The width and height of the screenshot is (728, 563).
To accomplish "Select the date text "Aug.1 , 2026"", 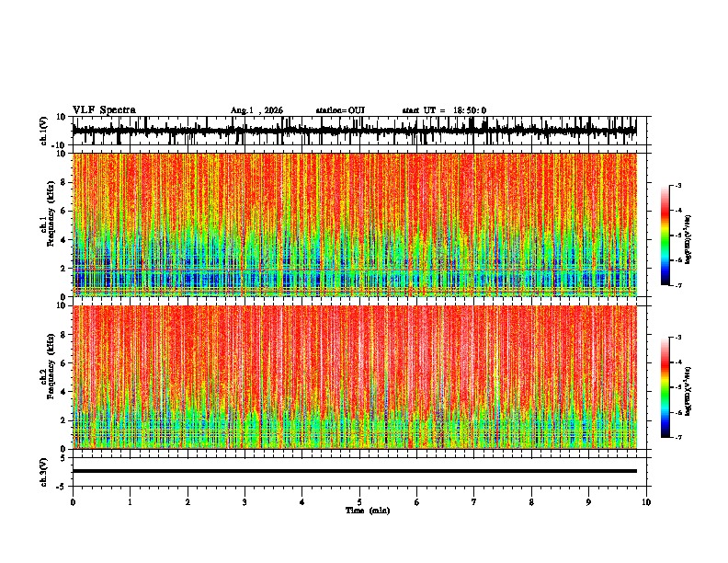I will 256,110.
